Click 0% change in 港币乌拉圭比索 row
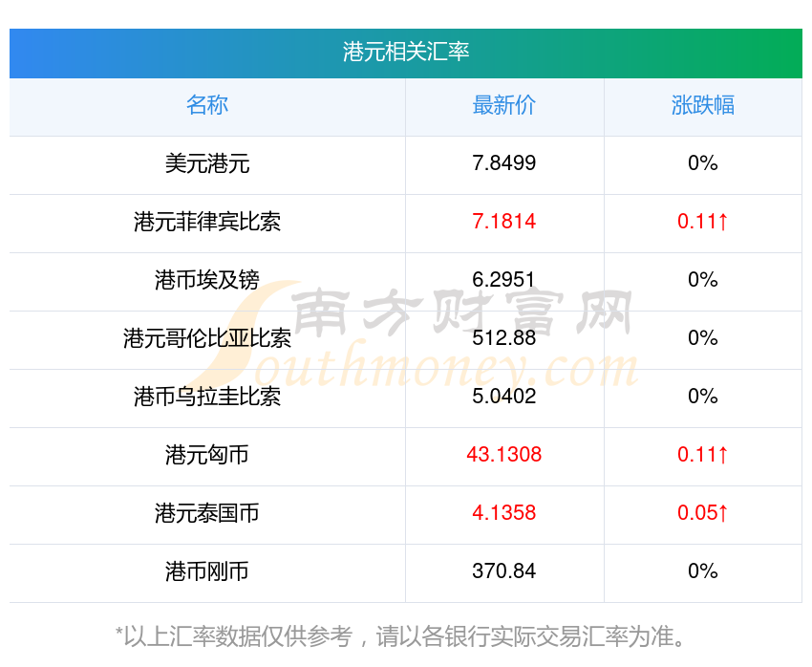Viewport: 812px width, 667px height. pos(703,397)
